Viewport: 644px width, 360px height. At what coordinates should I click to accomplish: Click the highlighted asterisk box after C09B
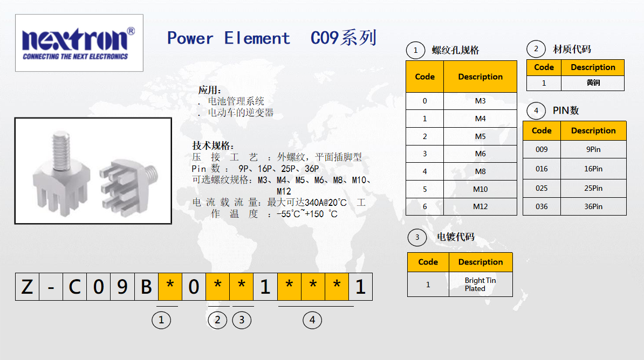coord(169,286)
